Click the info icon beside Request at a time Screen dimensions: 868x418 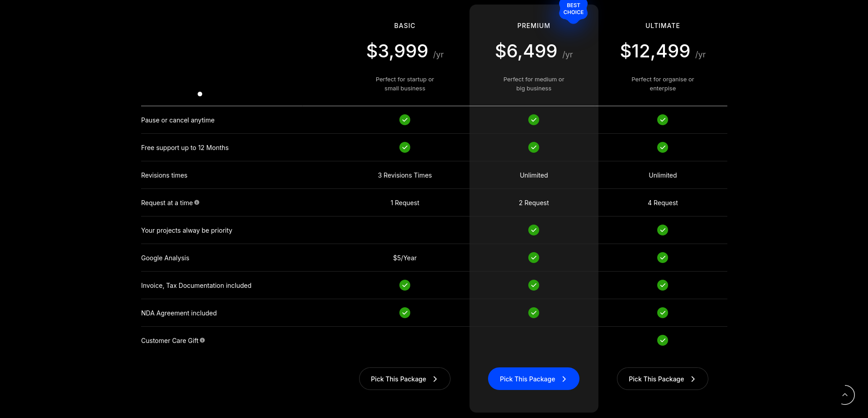197,202
